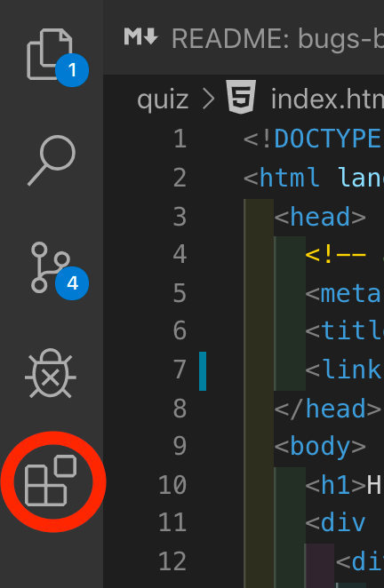This screenshot has height=588, width=384.
Task: Open the Extensions view
Action: pyautogui.click(x=51, y=481)
